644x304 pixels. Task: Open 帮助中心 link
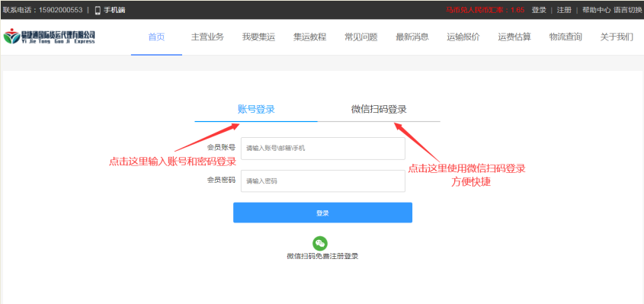pyautogui.click(x=596, y=10)
